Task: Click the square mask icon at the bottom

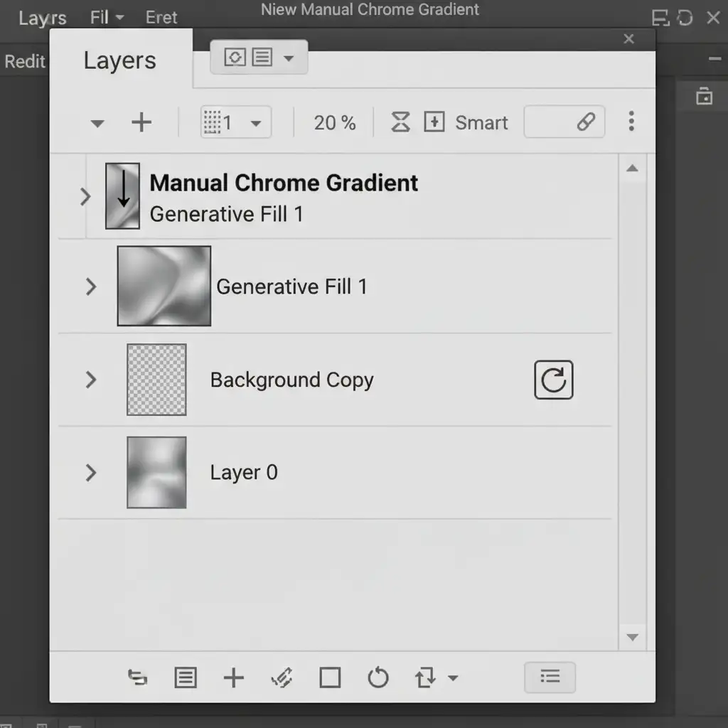Action: coord(330,678)
